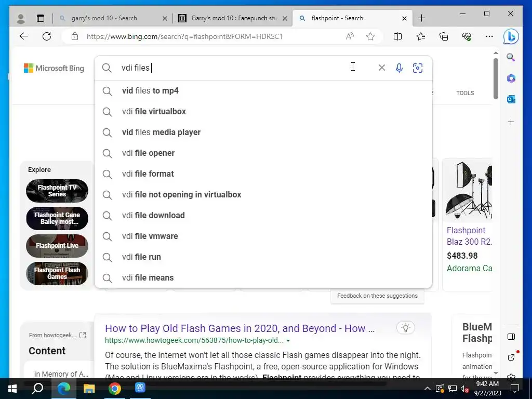
Task: Open 'How to Play Old Flash Games' result
Action: [240, 328]
